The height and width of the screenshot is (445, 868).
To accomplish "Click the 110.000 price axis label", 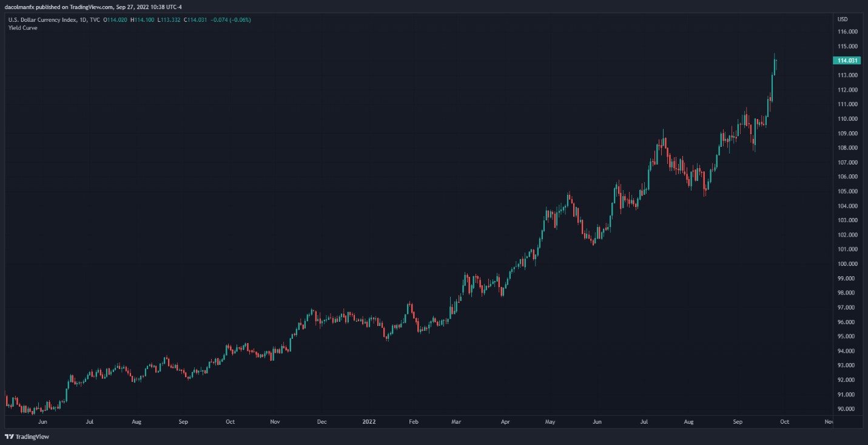I will point(847,118).
